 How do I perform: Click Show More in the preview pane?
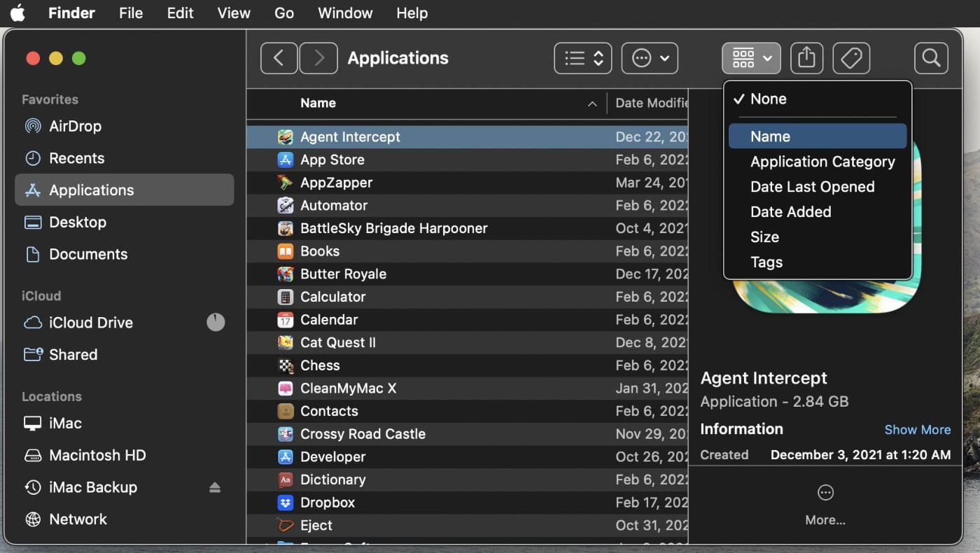pyautogui.click(x=917, y=430)
